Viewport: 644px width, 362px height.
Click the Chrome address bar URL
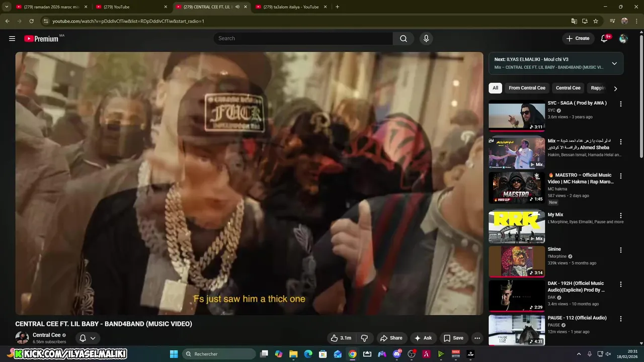pyautogui.click(x=128, y=21)
